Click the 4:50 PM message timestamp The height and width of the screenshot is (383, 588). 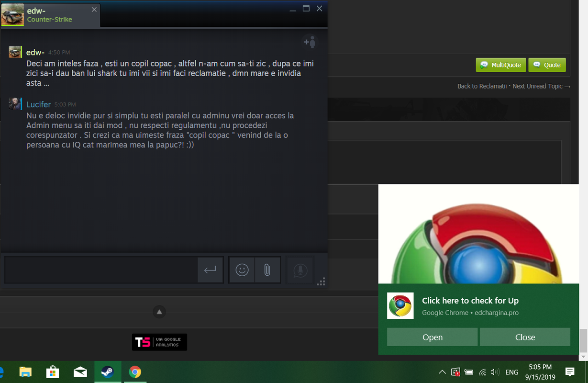click(59, 53)
